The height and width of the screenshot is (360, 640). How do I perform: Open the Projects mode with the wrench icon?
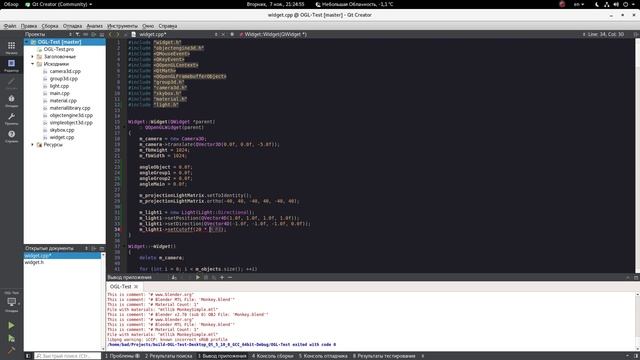(x=11, y=118)
